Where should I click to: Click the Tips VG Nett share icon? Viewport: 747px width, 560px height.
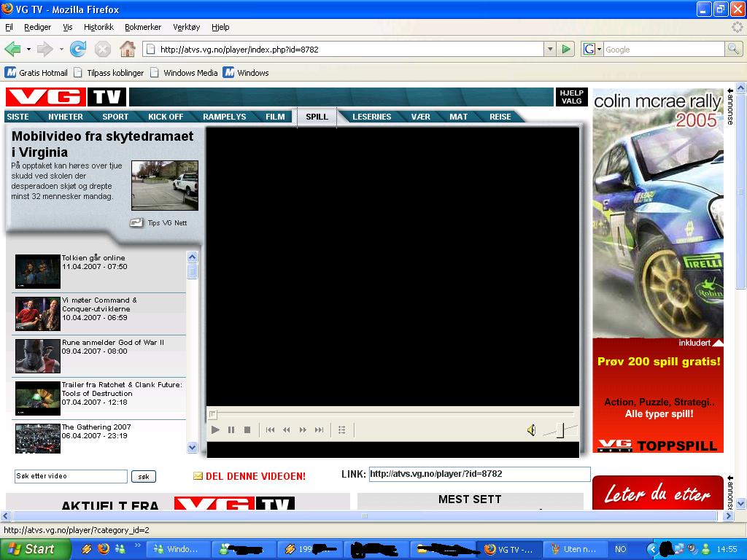(136, 222)
